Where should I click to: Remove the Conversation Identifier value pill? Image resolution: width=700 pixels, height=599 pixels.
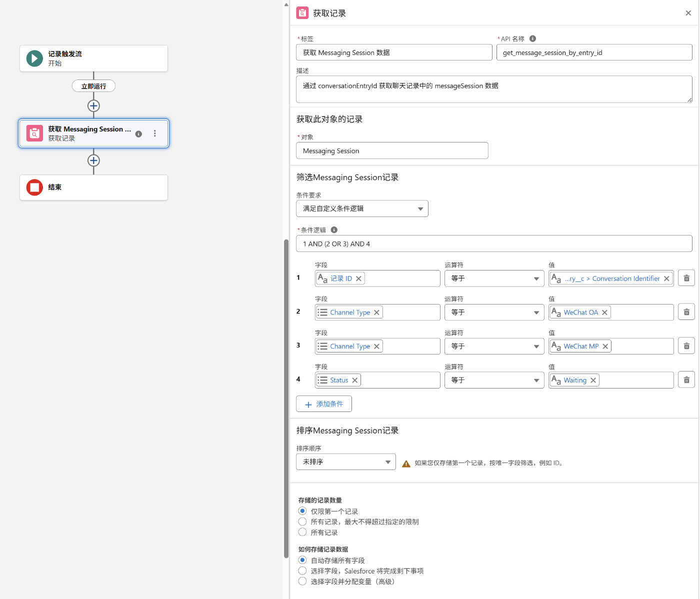[x=666, y=278]
